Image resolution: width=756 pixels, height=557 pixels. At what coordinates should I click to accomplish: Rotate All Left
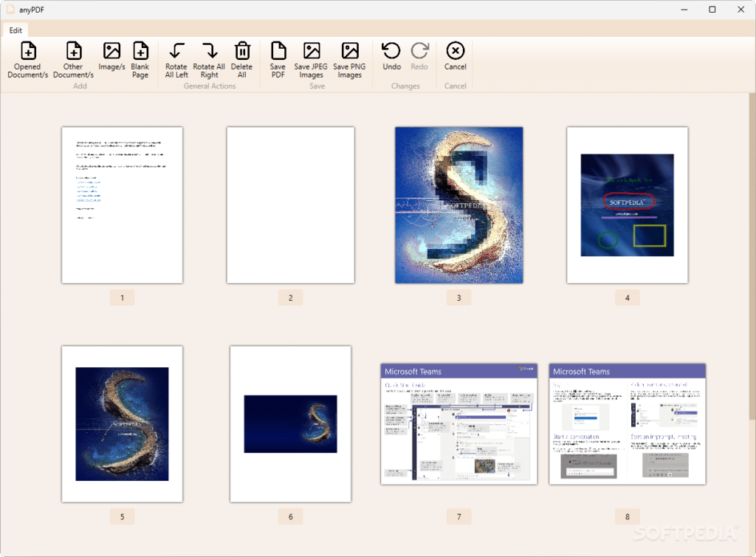176,61
